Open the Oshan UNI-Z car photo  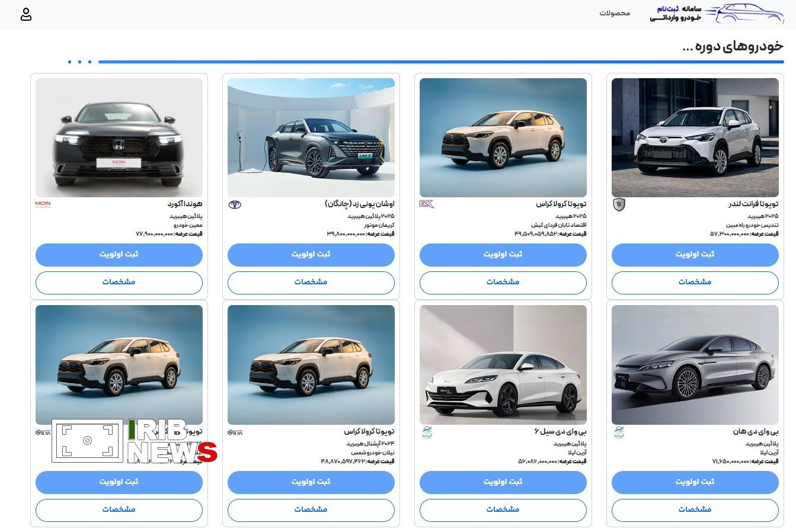tap(311, 137)
